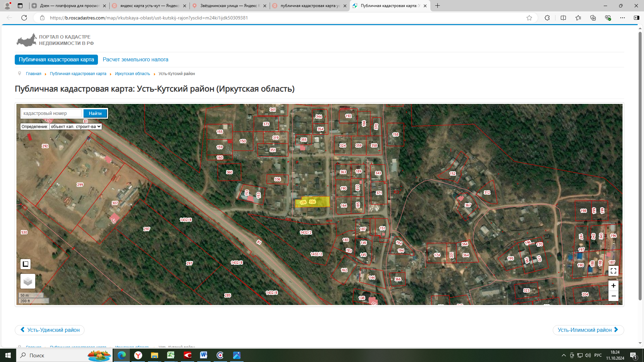Click map parcel labeled 312

click(487, 193)
